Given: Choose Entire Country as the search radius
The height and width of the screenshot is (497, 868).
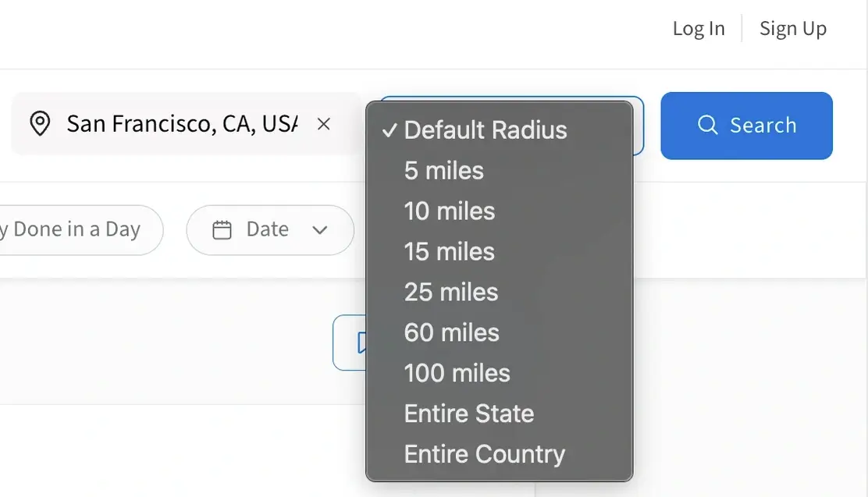Looking at the screenshot, I should tap(484, 454).
